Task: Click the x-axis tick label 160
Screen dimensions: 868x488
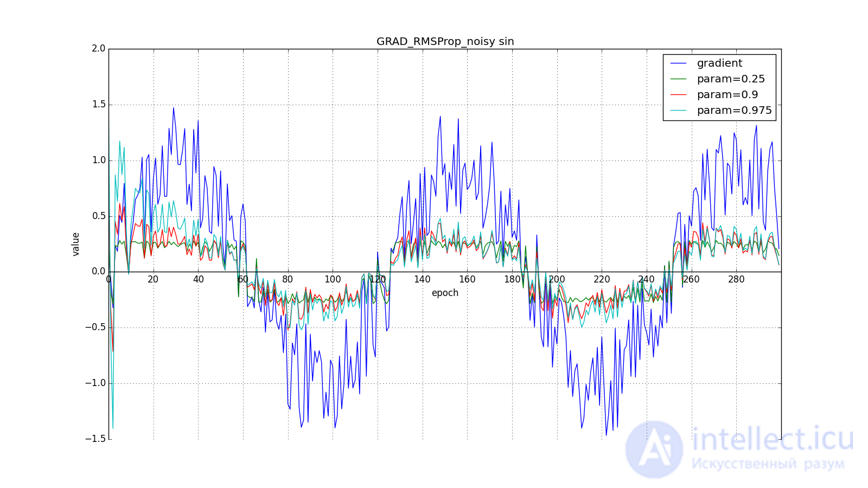Action: pos(467,280)
